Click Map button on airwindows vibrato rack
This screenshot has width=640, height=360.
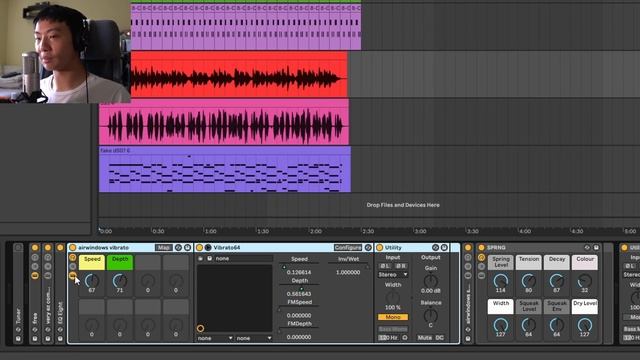(164, 248)
